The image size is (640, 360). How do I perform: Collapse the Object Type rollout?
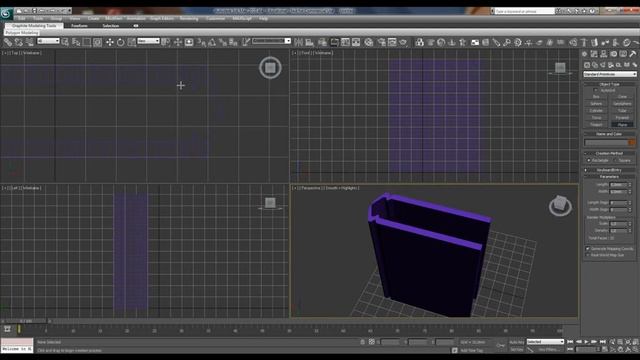[x=609, y=84]
